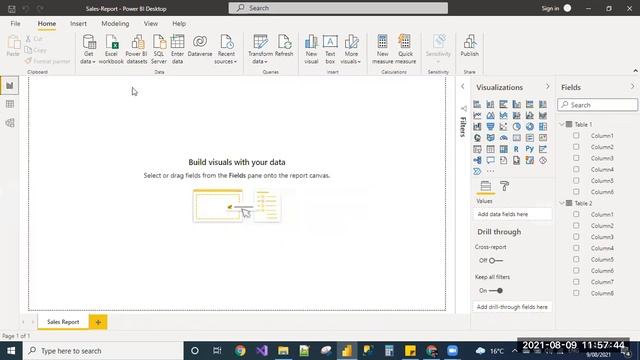This screenshot has height=360, width=640.
Task: Select the Ribbon chart visual
Action: pos(542,116)
